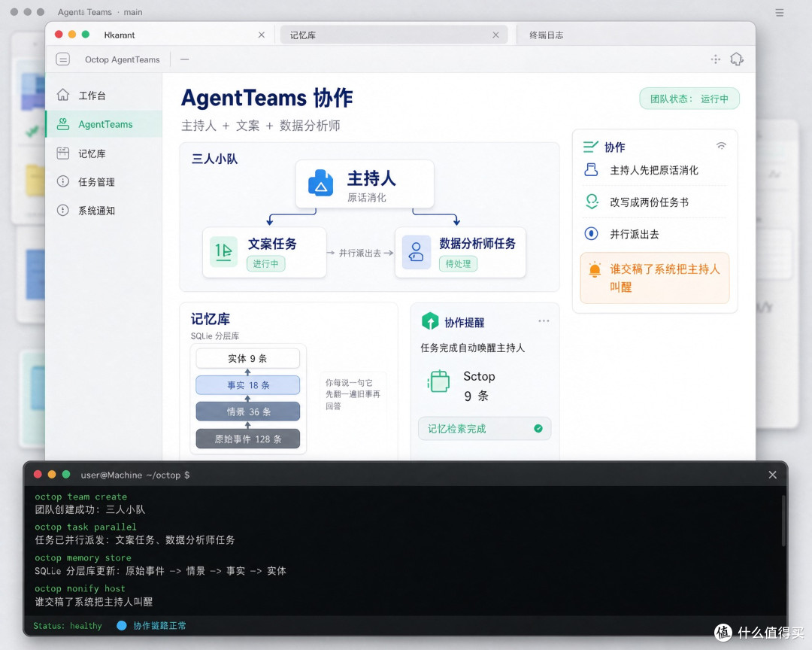Switch to the Rkamnt tab

tap(161, 35)
